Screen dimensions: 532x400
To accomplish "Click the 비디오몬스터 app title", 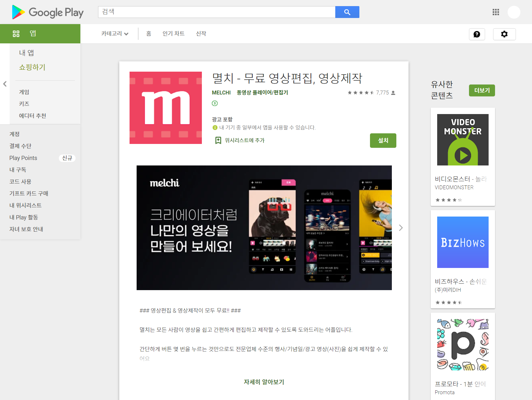I will click(461, 179).
